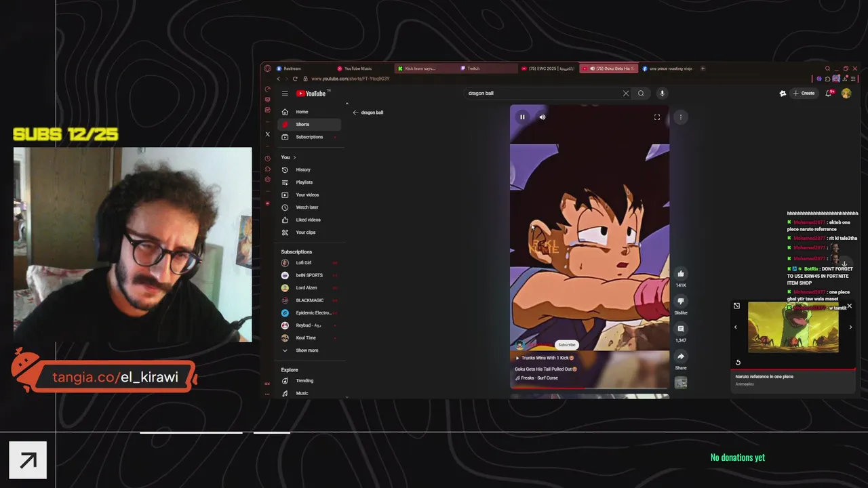The height and width of the screenshot is (488, 868).
Task: Open Your clips
Action: (309, 232)
